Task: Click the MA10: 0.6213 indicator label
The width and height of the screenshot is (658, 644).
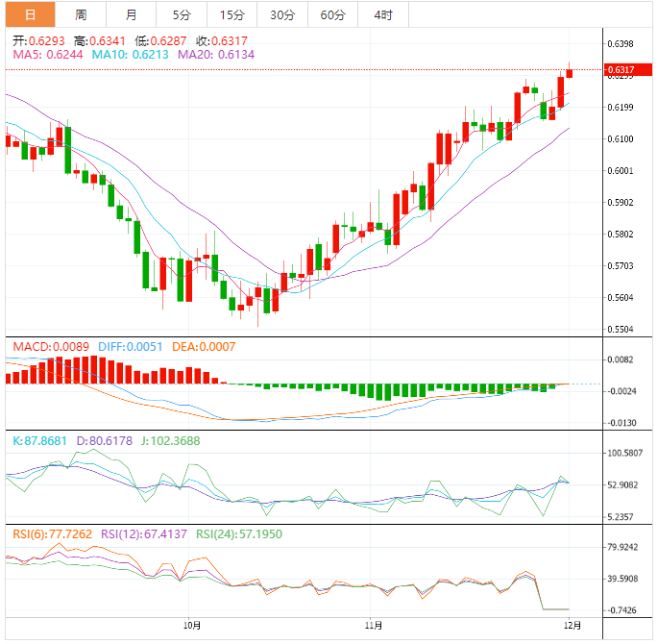Action: click(x=130, y=55)
